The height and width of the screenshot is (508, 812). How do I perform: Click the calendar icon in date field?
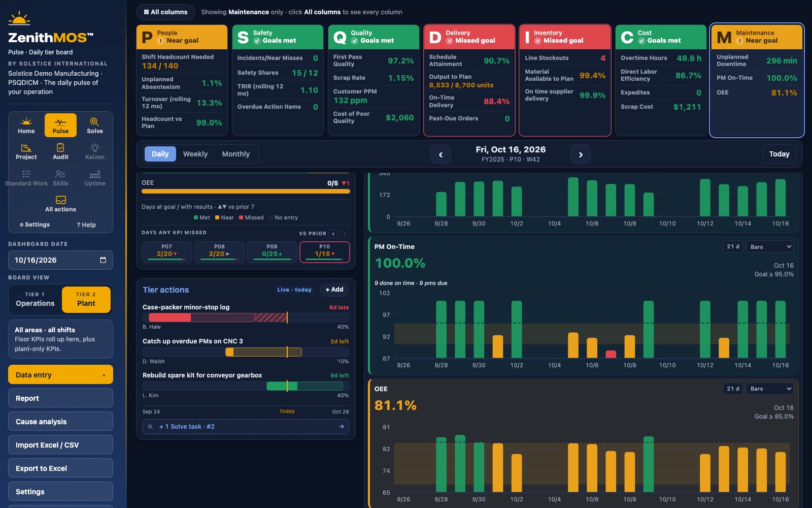(103, 260)
